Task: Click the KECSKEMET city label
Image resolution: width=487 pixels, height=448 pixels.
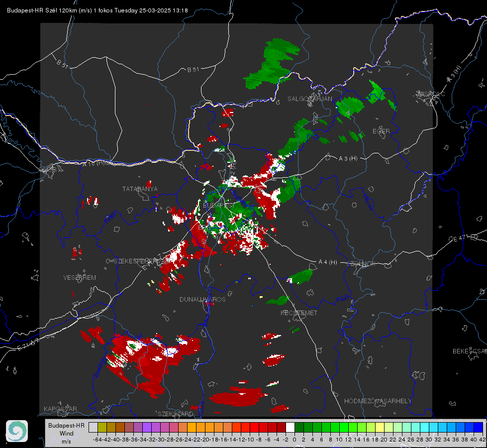Action: (299, 313)
